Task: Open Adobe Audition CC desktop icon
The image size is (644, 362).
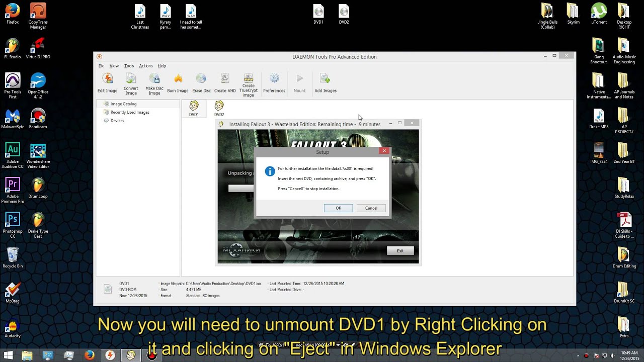Action: (13, 155)
